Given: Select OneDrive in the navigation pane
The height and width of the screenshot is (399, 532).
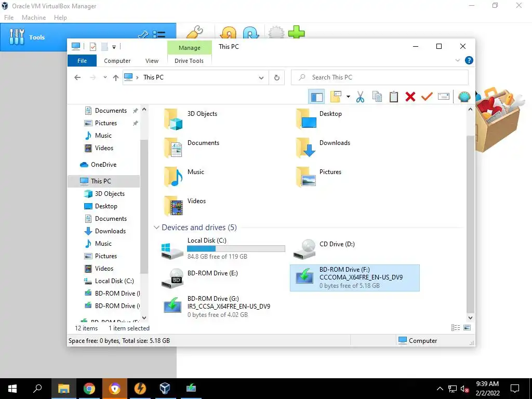Looking at the screenshot, I should (103, 165).
